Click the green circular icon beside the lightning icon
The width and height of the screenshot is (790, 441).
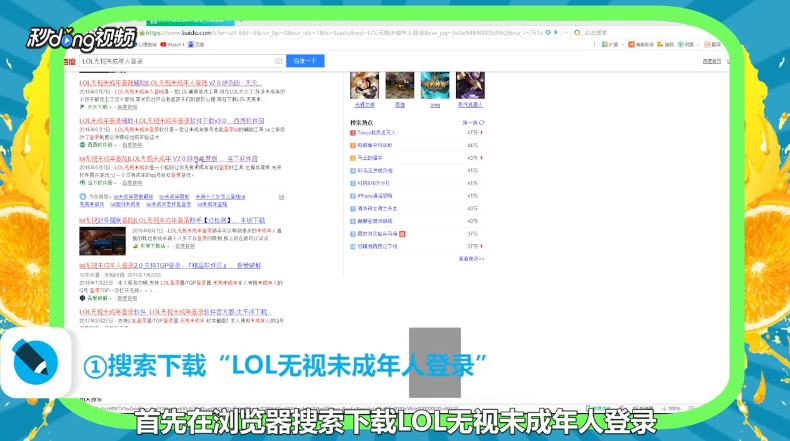tap(548, 33)
